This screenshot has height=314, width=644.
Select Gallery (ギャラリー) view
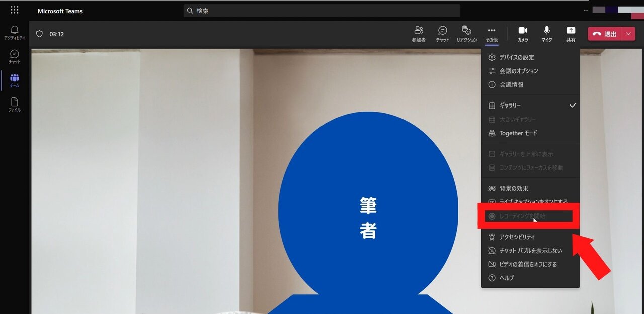coord(530,106)
